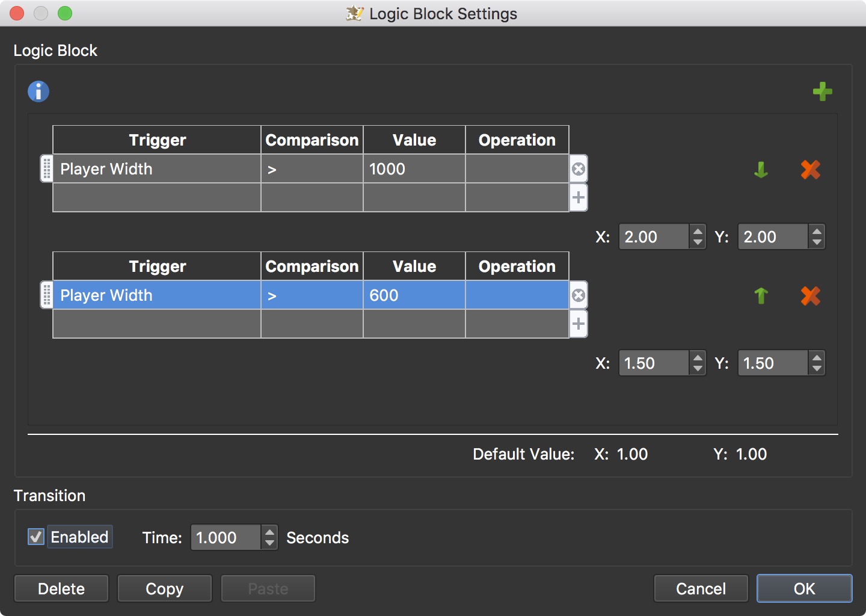Open Trigger cell of the 1000 row
The width and height of the screenshot is (866, 616).
tap(157, 169)
